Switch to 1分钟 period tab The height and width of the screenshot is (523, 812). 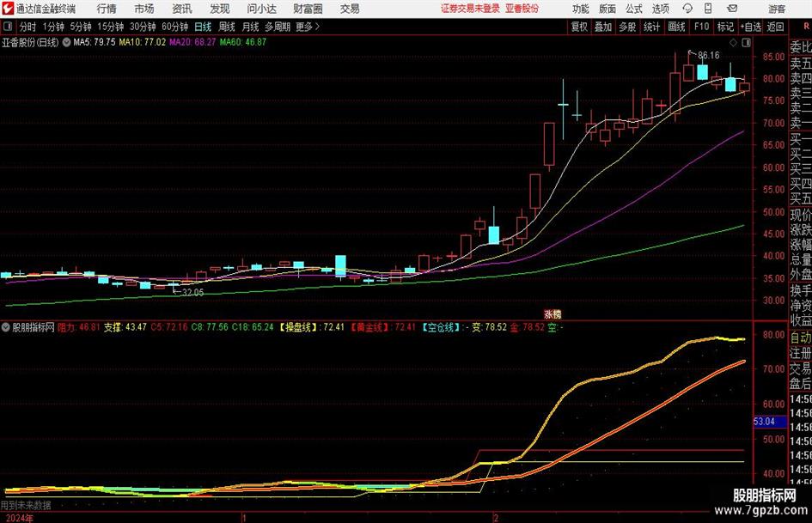point(52,27)
